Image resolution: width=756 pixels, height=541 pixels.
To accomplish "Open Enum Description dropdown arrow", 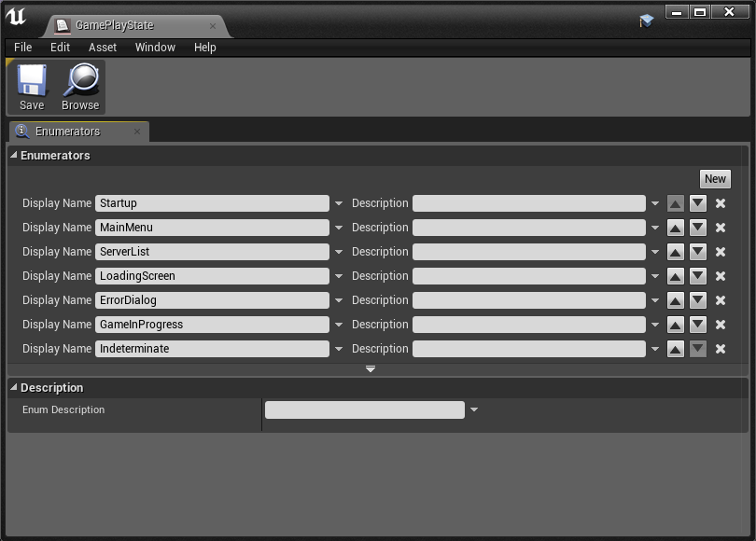I will click(474, 410).
